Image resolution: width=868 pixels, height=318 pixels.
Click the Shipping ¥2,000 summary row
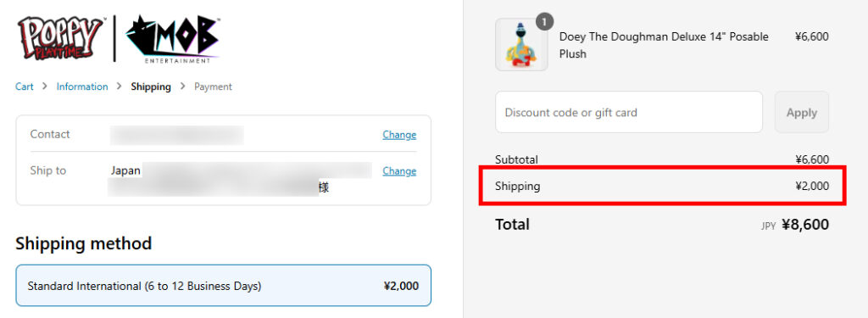pos(662,187)
